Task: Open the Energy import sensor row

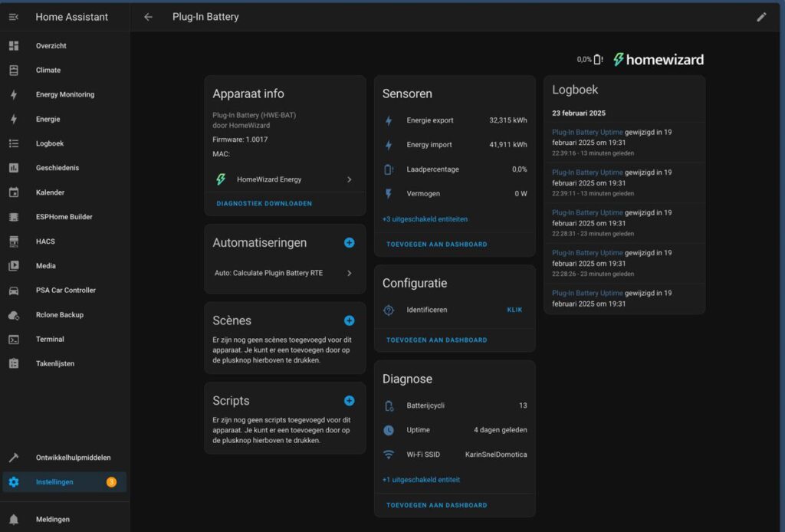Action: (455, 145)
